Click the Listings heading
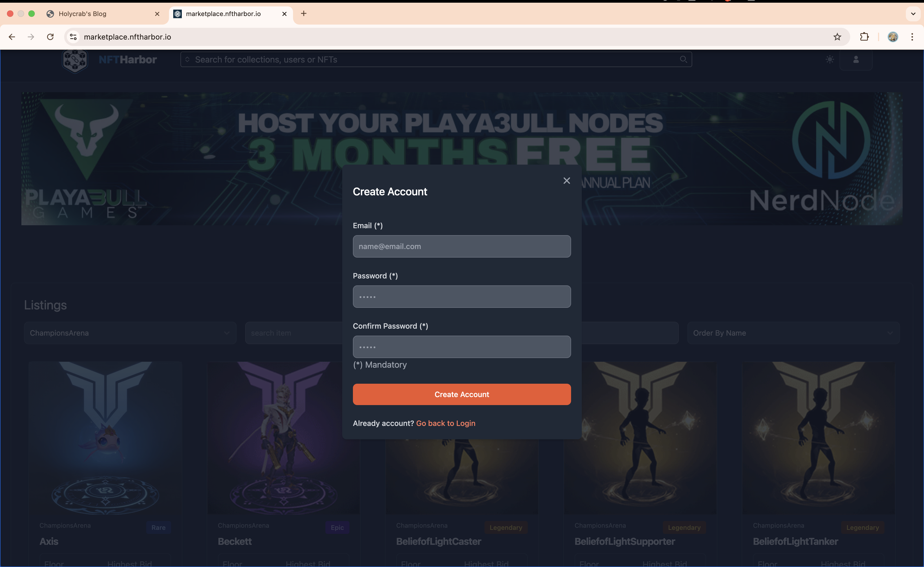This screenshot has width=924, height=567. click(x=45, y=305)
